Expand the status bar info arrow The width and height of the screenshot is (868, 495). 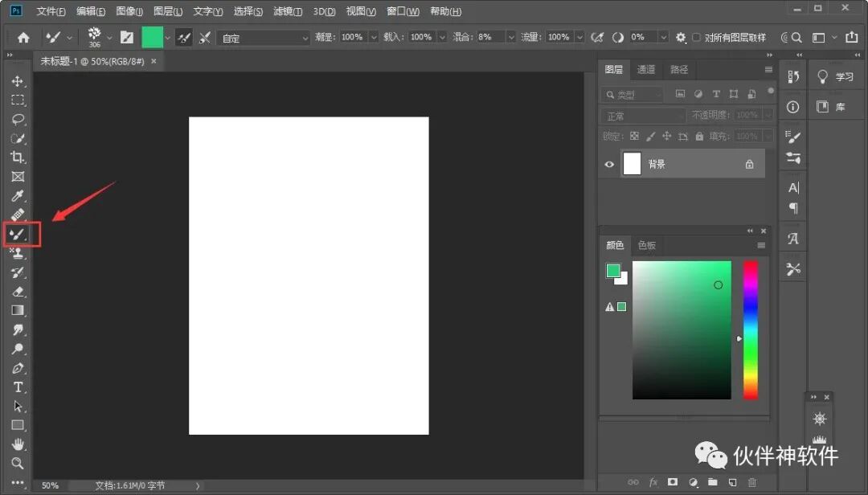click(x=198, y=485)
